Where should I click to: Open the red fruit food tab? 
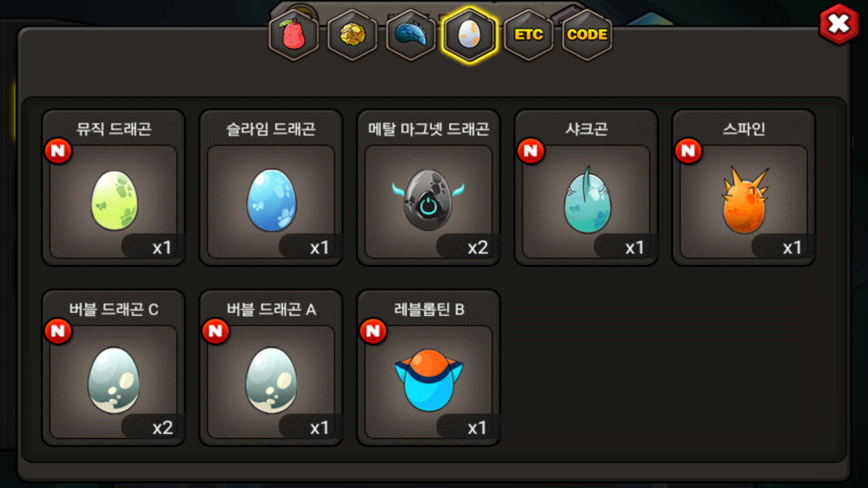tap(294, 35)
